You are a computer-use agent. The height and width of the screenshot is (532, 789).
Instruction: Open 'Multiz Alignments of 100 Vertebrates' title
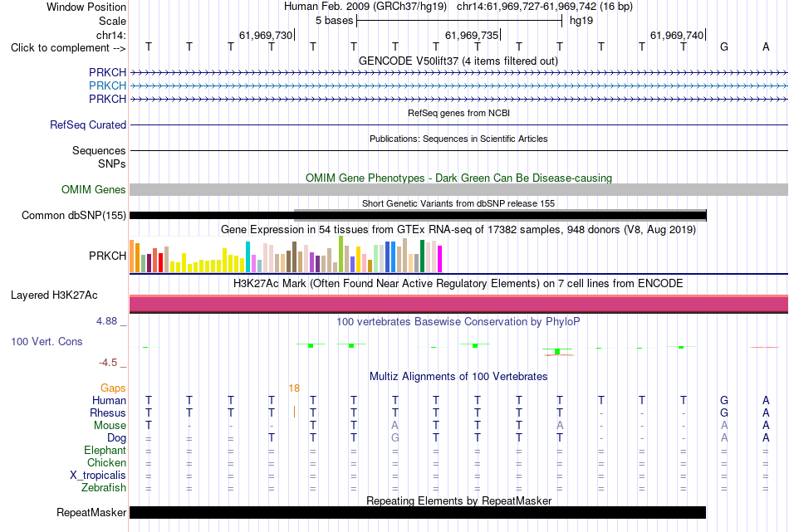pyautogui.click(x=458, y=377)
